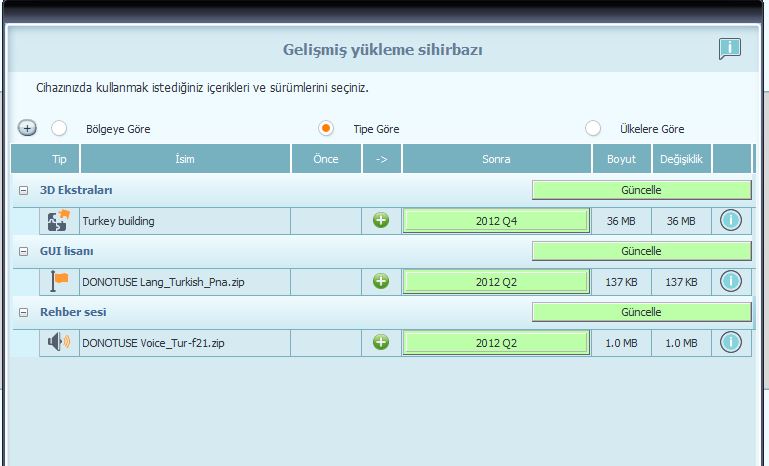The width and height of the screenshot is (769, 466).
Task: Select the DONOTUSE Lang_Turkish_Pna.zip name
Action: (163, 282)
